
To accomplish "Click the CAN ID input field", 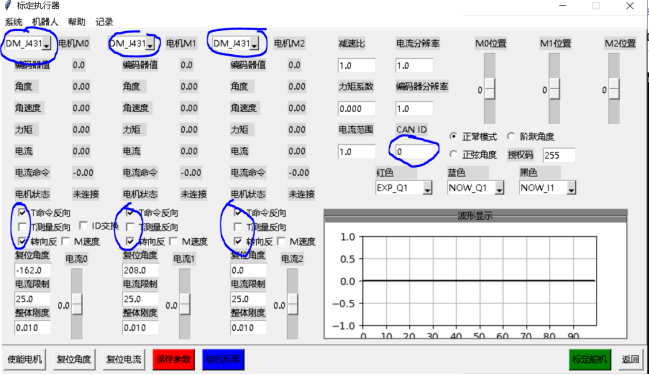I will pyautogui.click(x=414, y=151).
